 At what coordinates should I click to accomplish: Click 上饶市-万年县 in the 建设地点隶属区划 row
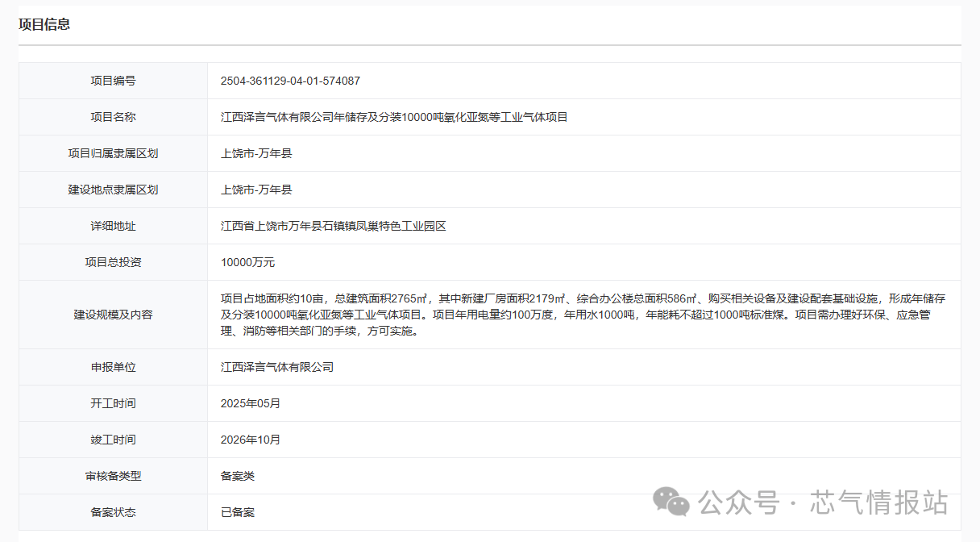pyautogui.click(x=256, y=190)
